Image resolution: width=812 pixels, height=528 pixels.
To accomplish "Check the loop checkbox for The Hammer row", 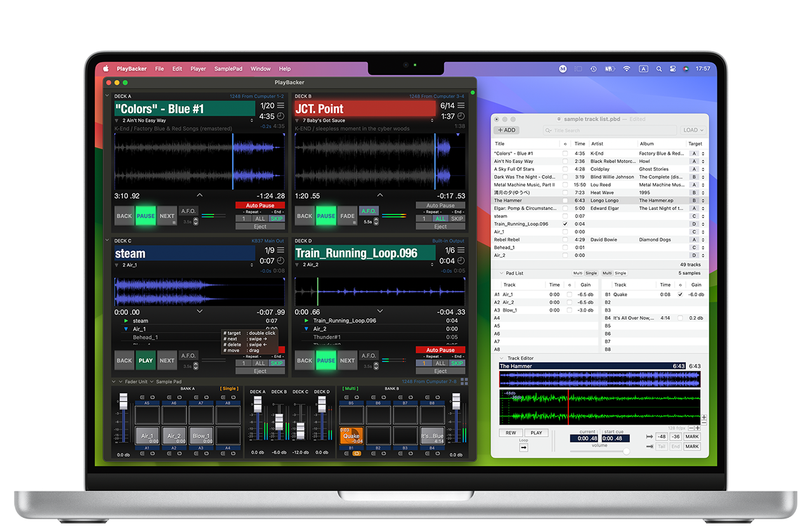I will pos(565,201).
